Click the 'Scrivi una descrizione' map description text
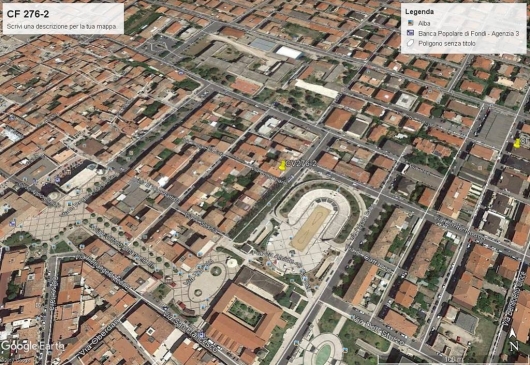 coord(62,26)
